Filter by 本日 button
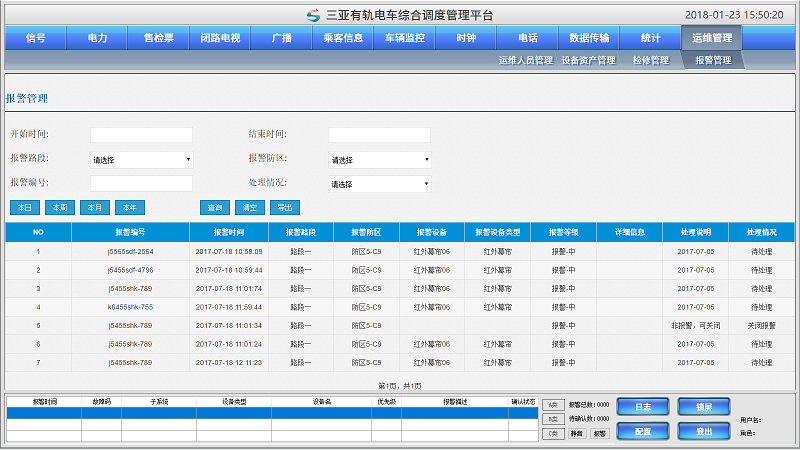The height and width of the screenshot is (450, 800). coord(24,208)
